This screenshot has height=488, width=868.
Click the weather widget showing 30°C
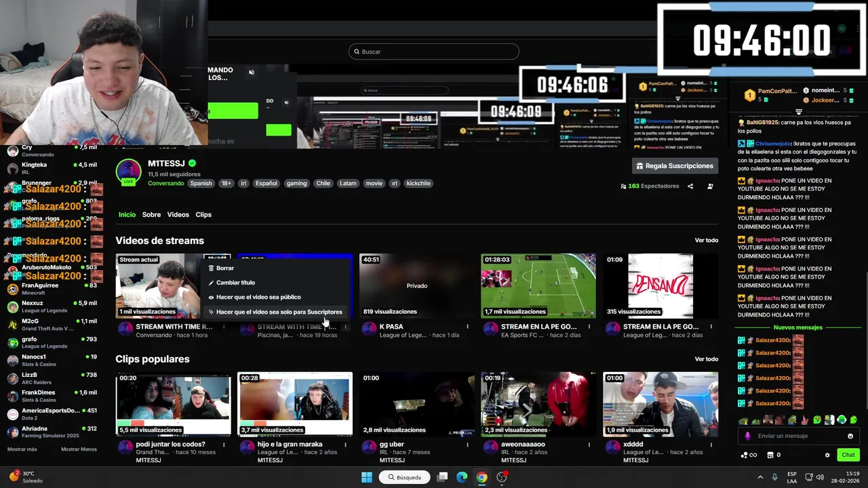[x=26, y=477]
